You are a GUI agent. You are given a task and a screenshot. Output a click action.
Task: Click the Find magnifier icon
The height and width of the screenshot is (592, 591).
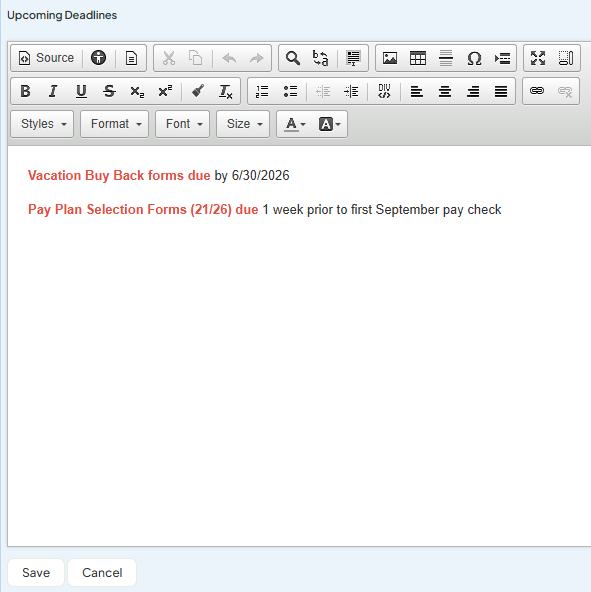tap(293, 58)
